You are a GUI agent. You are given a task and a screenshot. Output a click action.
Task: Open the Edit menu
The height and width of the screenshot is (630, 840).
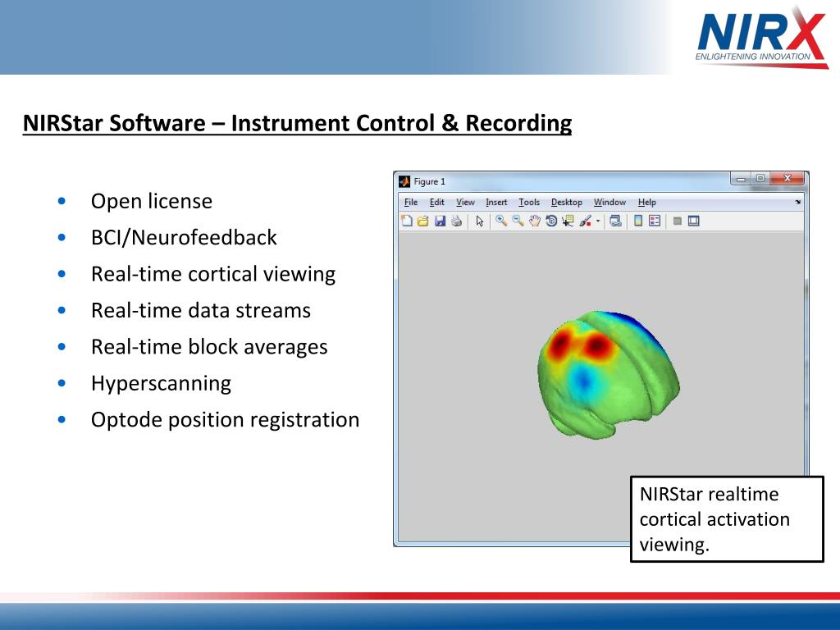[436, 202]
